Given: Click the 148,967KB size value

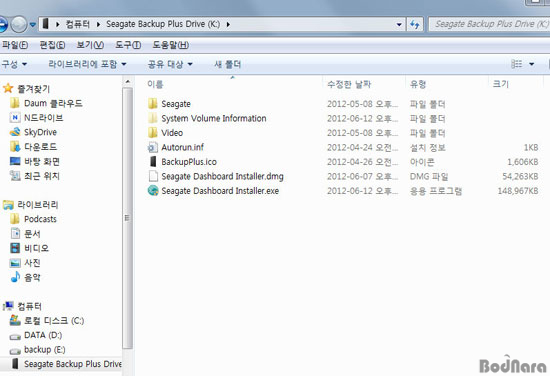Looking at the screenshot, I should 518,191.
